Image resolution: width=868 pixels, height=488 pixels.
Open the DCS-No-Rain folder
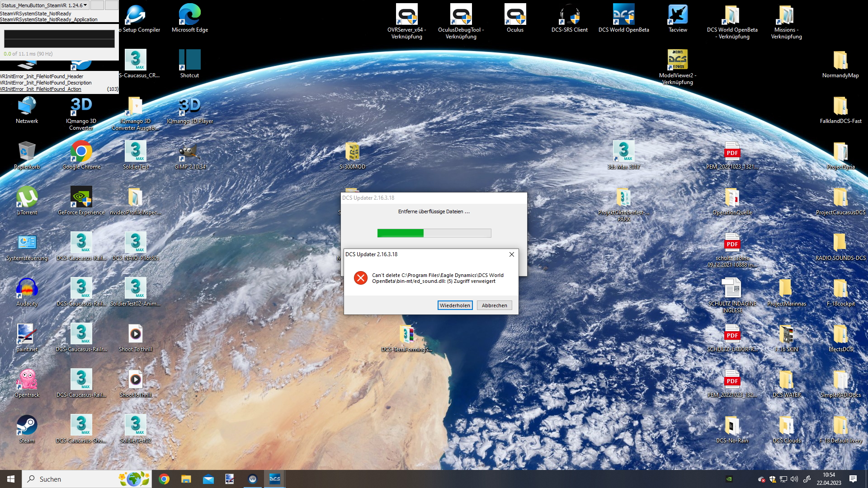(x=732, y=429)
